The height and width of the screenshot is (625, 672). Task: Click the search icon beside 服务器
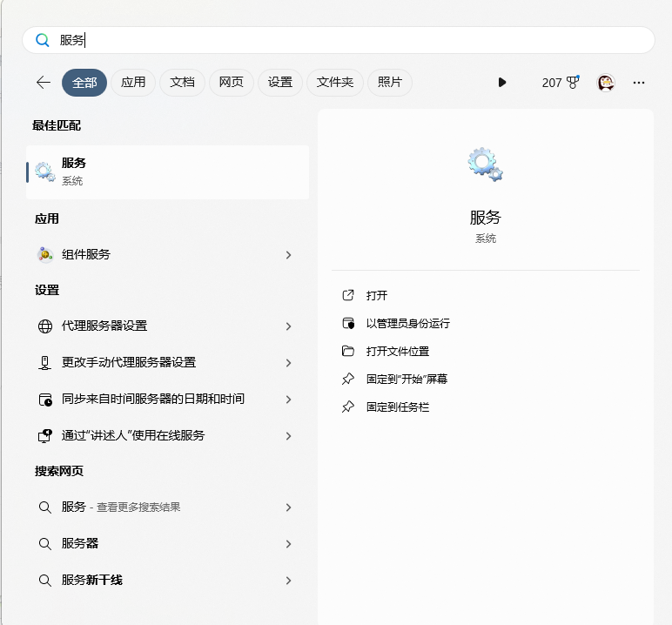[x=45, y=544]
